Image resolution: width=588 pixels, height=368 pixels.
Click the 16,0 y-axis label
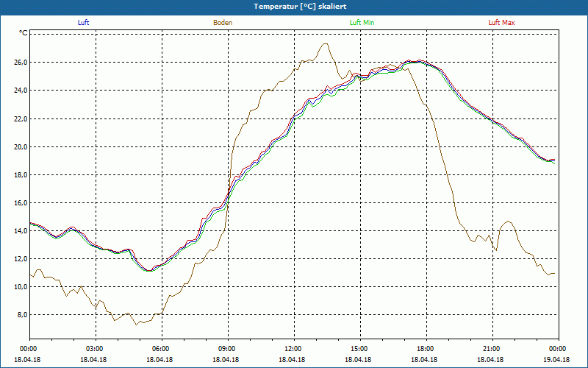click(21, 203)
